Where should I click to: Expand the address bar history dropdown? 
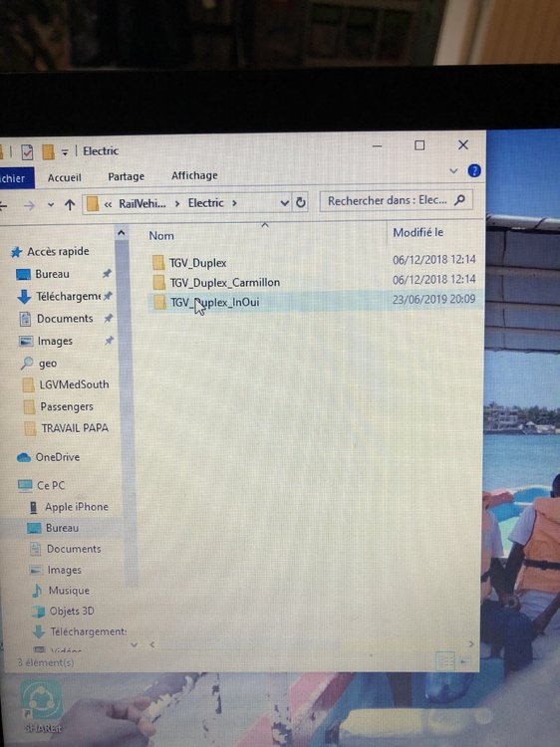point(285,203)
